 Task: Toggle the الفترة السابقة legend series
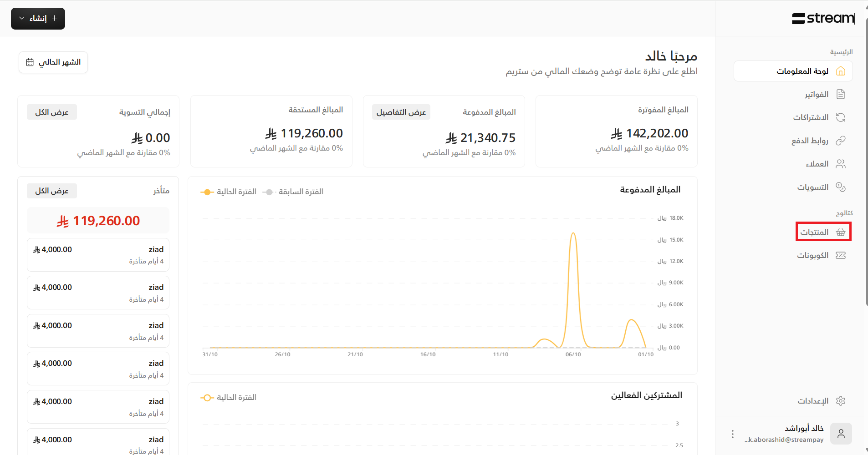[x=293, y=192]
